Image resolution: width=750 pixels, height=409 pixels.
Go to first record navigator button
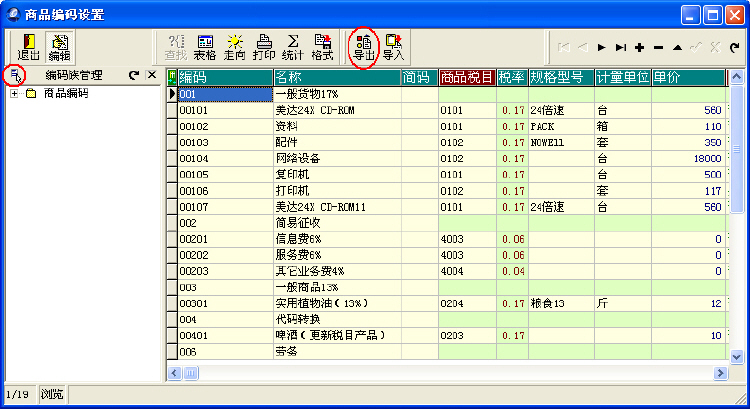(x=564, y=47)
